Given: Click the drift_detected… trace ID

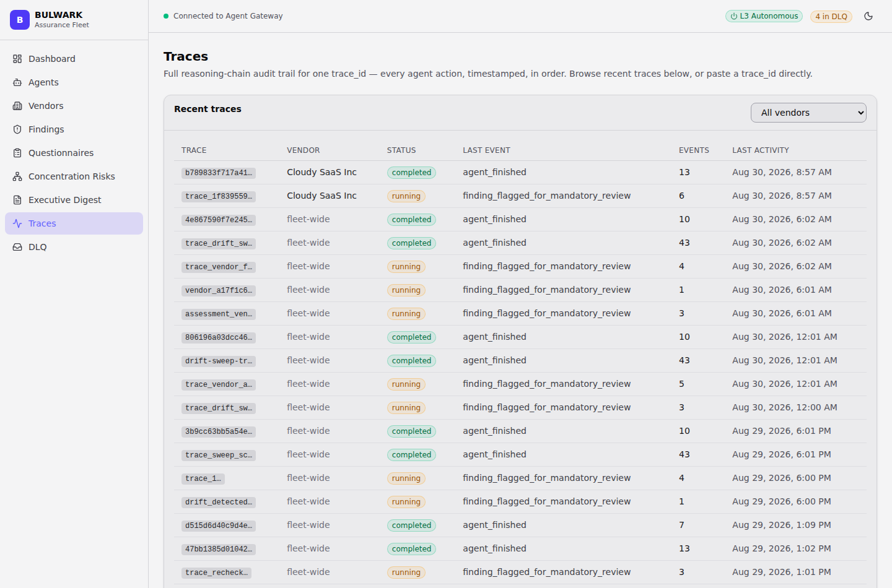Looking at the screenshot, I should tap(219, 502).
